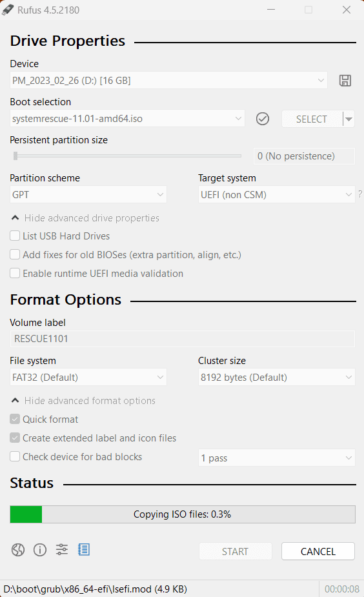This screenshot has width=364, height=597.
Task: Click the CANCEL button
Action: click(318, 551)
